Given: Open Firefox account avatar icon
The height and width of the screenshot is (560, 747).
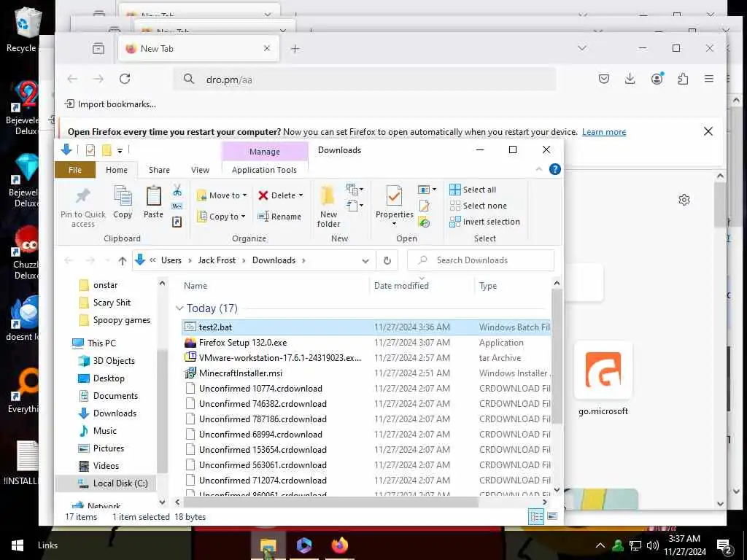Looking at the screenshot, I should pyautogui.click(x=657, y=79).
